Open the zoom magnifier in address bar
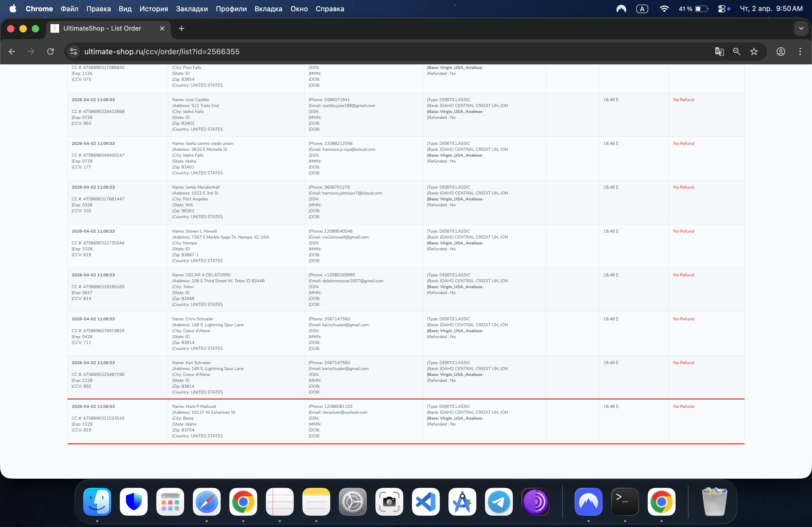Viewport: 812px width, 527px height. [x=737, y=52]
